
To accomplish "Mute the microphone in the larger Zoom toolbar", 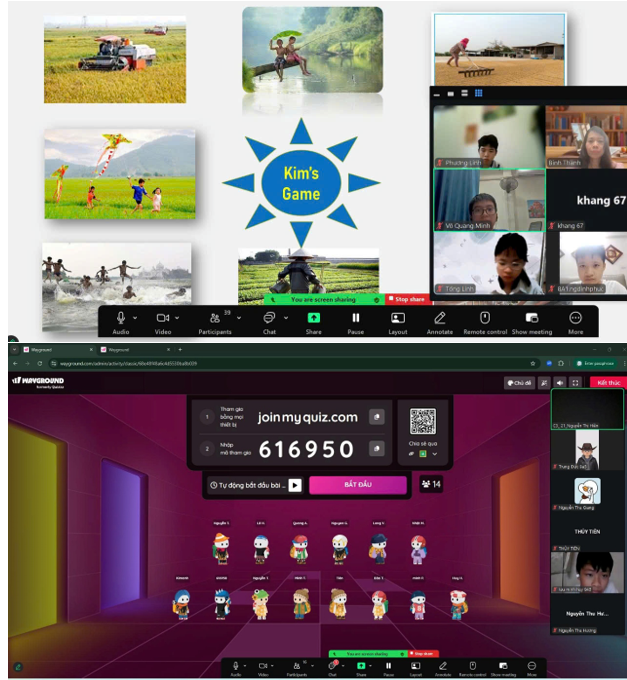I will 120,318.
